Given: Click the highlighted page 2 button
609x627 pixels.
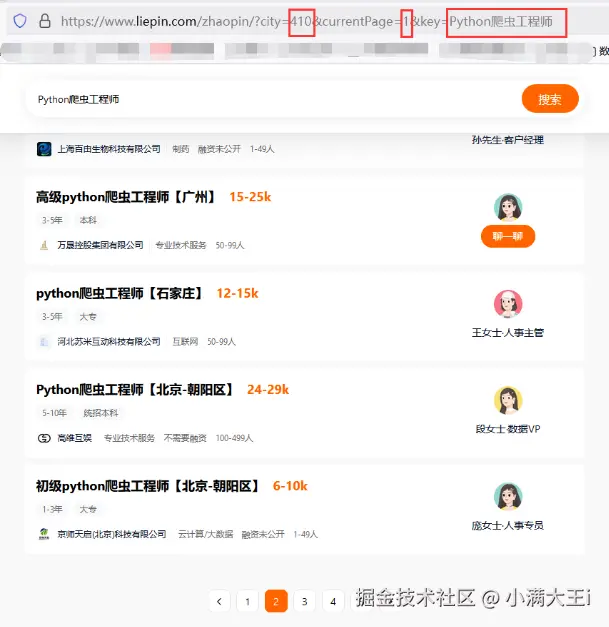Looking at the screenshot, I should (x=276, y=601).
